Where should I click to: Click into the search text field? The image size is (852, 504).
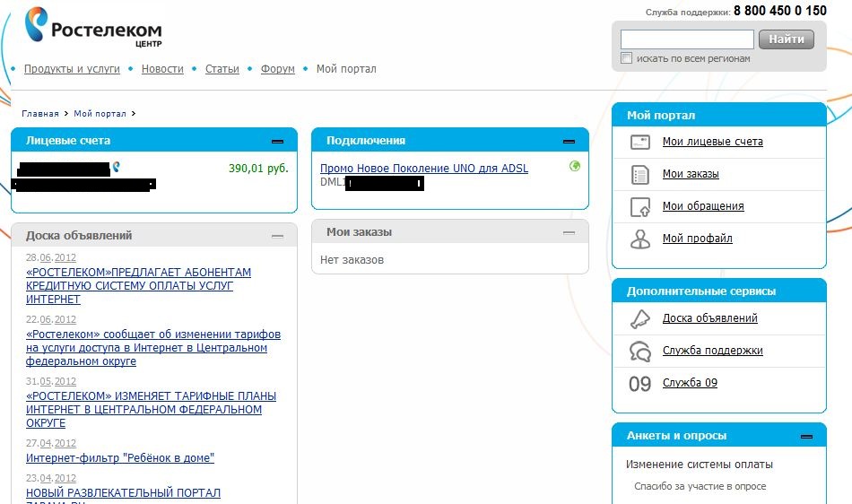[687, 39]
